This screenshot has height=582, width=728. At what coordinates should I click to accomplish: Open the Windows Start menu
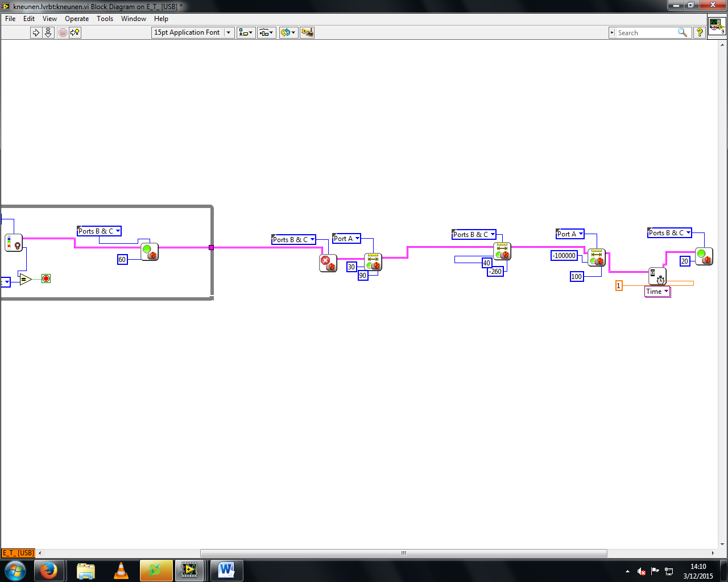coord(15,570)
